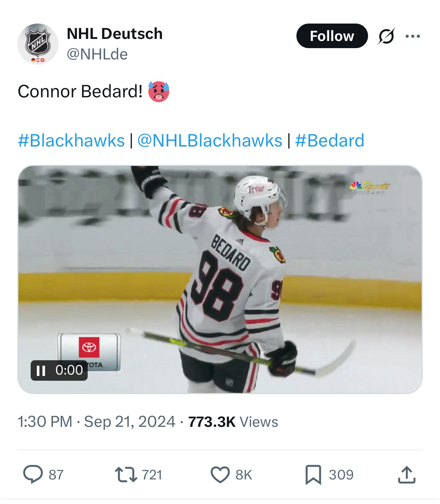View the 773.3K Views analytics
440x504 pixels.
[x=233, y=421]
